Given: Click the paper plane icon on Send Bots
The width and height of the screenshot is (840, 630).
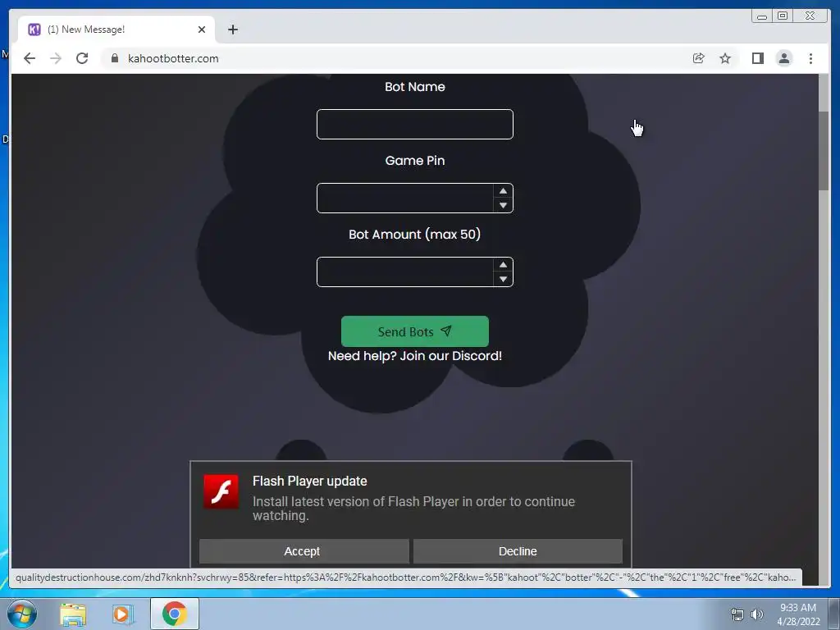Looking at the screenshot, I should coord(445,331).
